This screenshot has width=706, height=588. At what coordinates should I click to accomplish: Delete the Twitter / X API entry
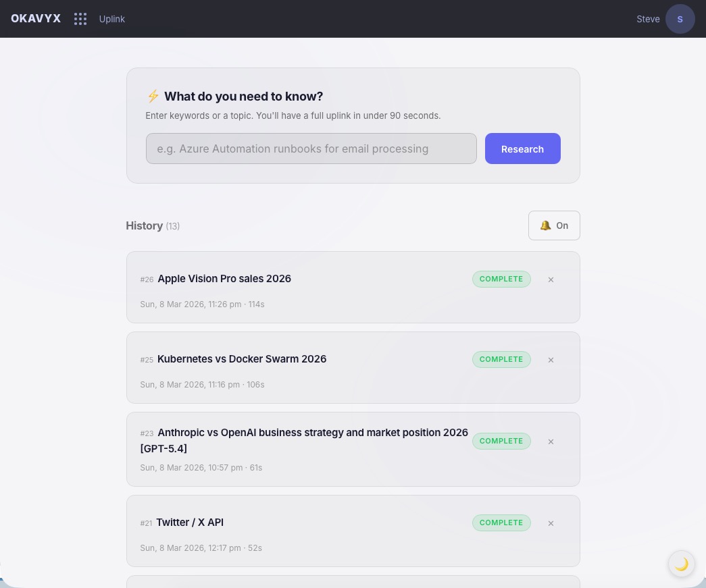(551, 523)
